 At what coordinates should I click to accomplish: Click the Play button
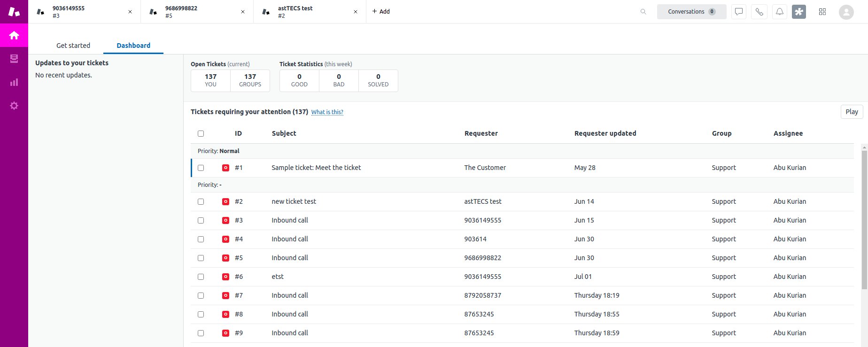click(851, 112)
